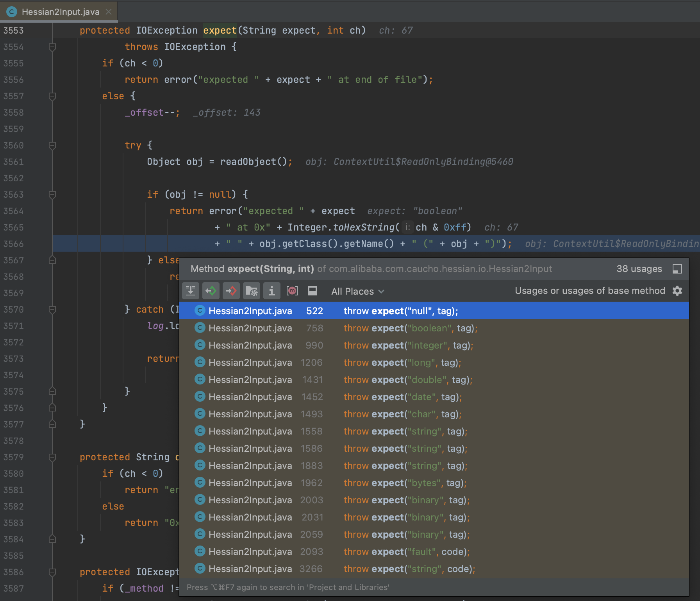Click the _offset-- statement
Screen dimensions: 700x601
pyautogui.click(x=152, y=113)
